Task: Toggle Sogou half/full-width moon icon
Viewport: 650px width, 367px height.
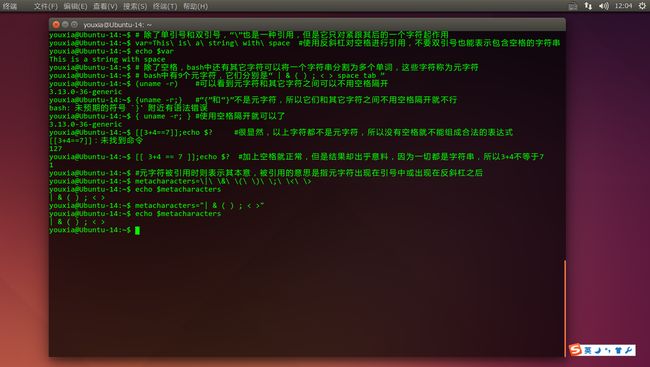Action: click(598, 350)
